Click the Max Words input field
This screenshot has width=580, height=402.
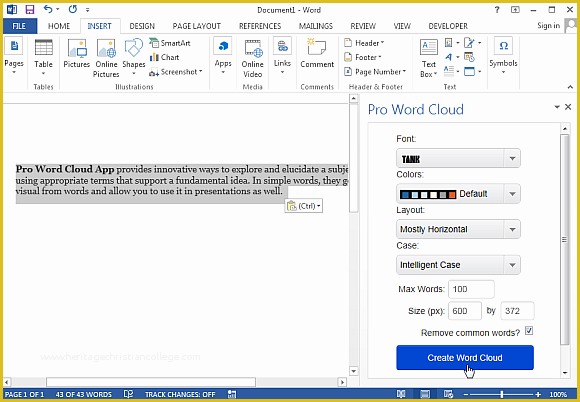pos(471,289)
